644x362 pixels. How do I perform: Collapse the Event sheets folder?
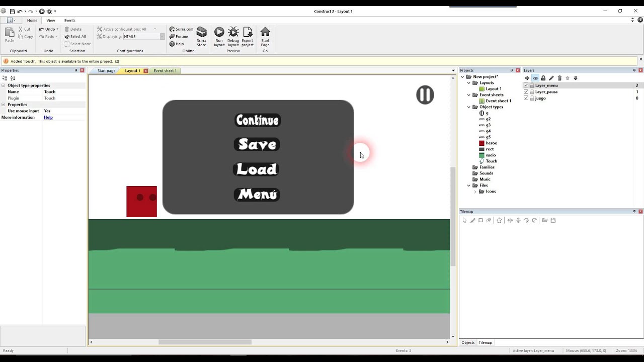[x=469, y=95]
